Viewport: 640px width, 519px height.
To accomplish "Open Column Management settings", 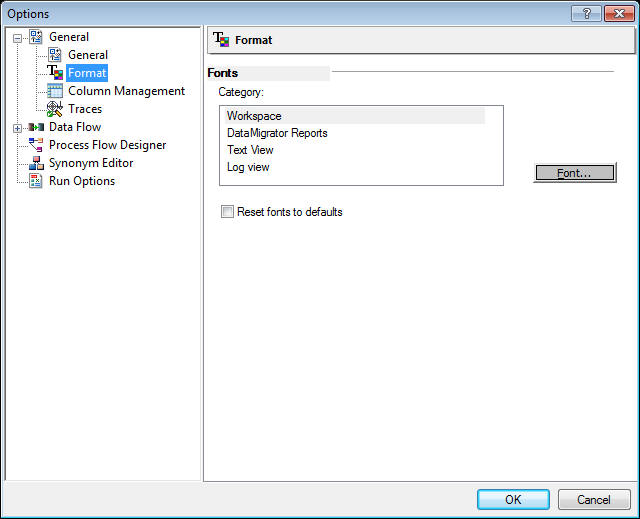I will pyautogui.click(x=126, y=91).
